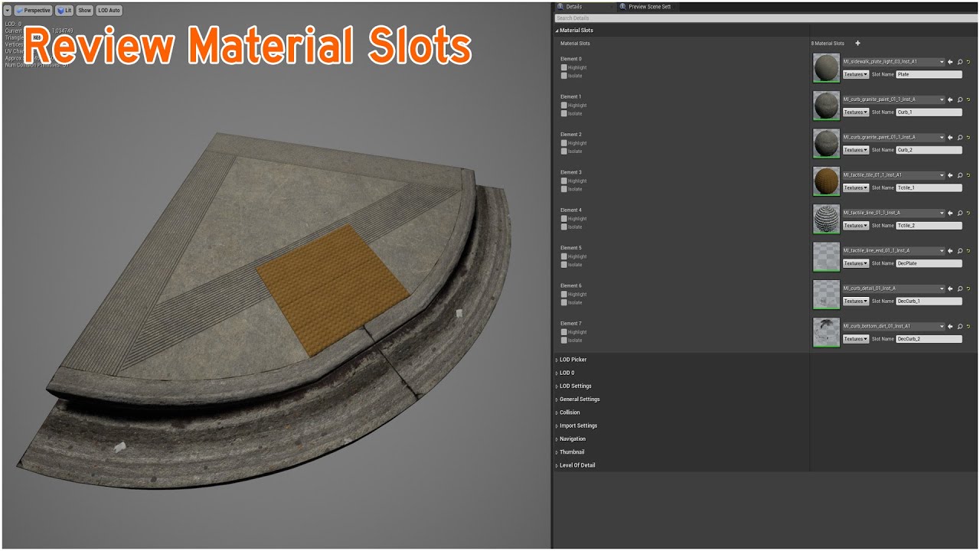The width and height of the screenshot is (980, 551).
Task: Browse to Element 0 material with magnifier icon
Action: pos(959,62)
